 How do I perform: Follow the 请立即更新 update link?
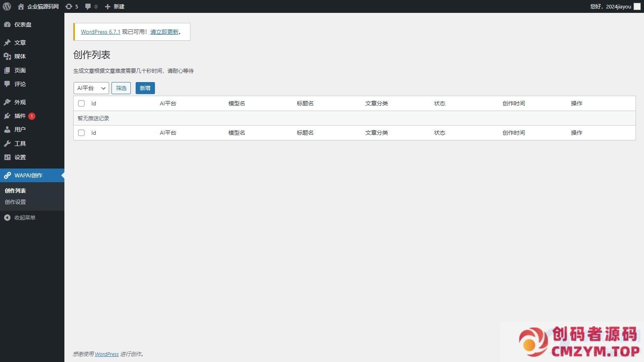point(164,32)
